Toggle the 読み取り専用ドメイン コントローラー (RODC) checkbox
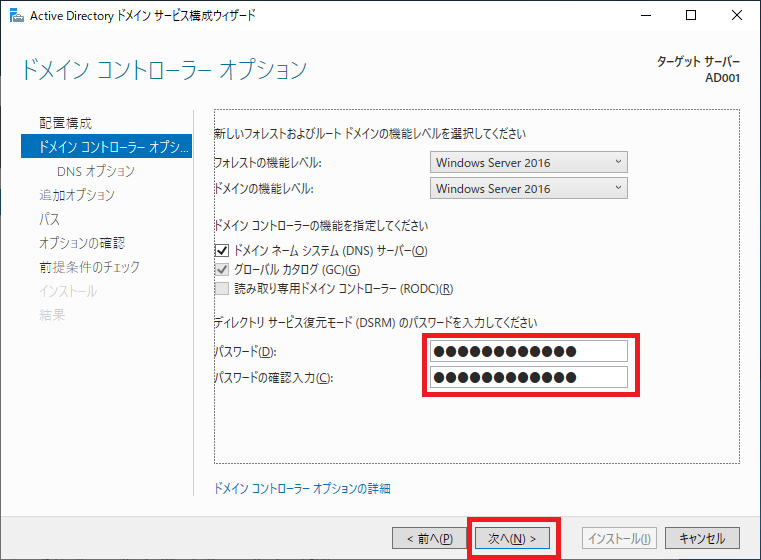The image size is (761, 560). coord(222,289)
